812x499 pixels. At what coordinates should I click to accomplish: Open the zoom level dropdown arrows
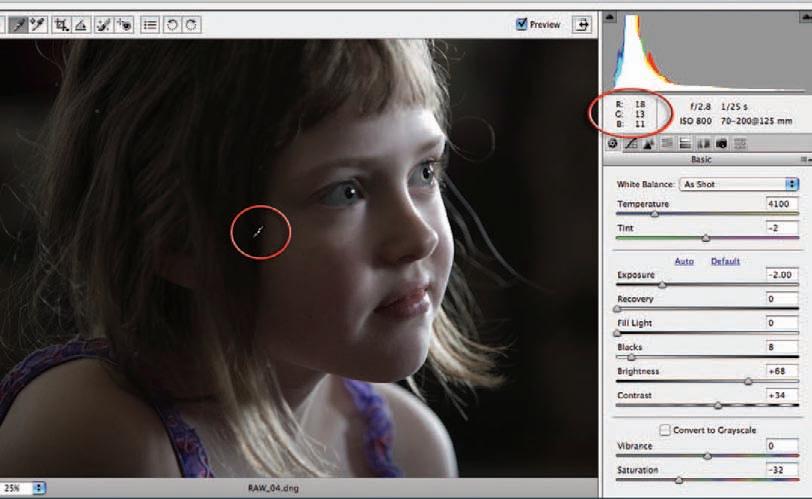coord(38,488)
